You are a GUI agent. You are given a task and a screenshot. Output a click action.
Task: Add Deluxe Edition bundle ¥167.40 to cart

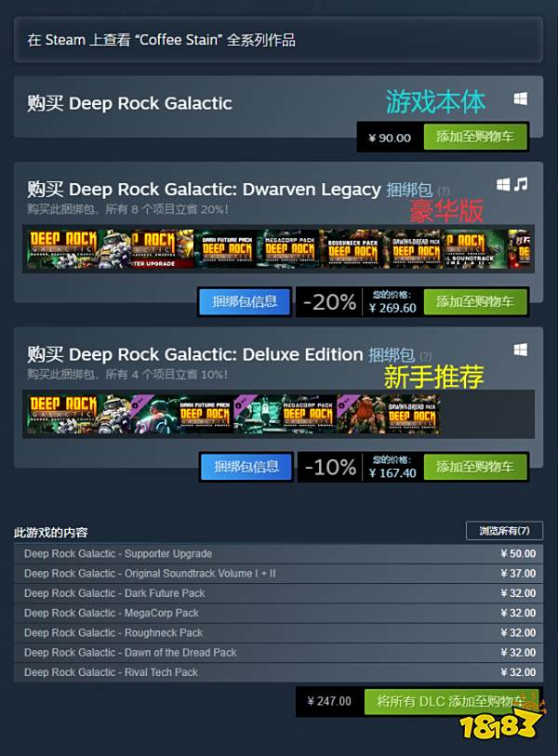(475, 467)
